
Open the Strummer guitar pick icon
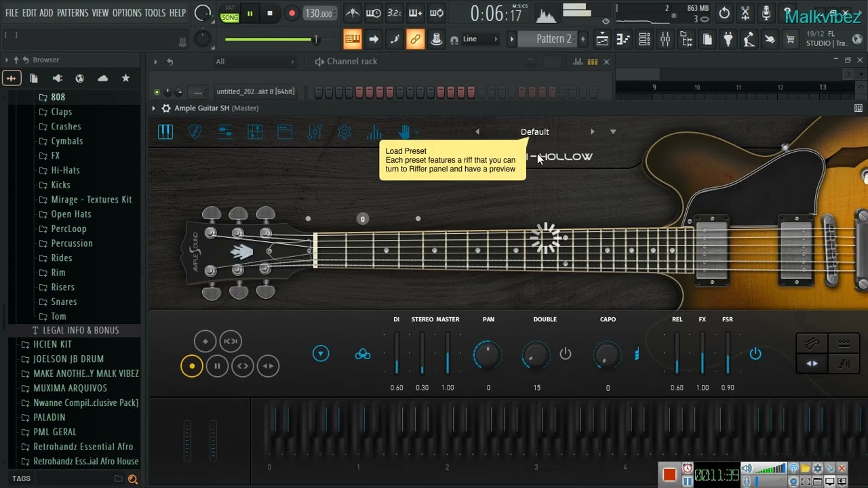tap(195, 132)
